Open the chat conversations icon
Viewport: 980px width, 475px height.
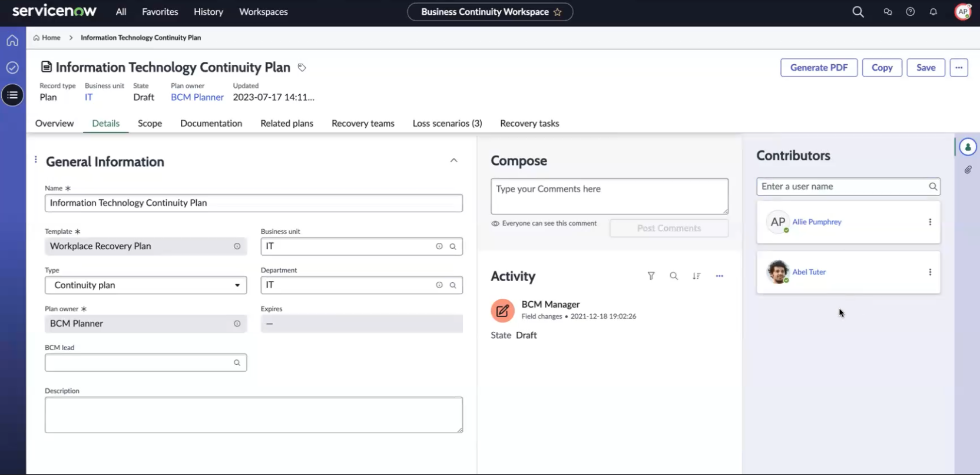pos(888,12)
